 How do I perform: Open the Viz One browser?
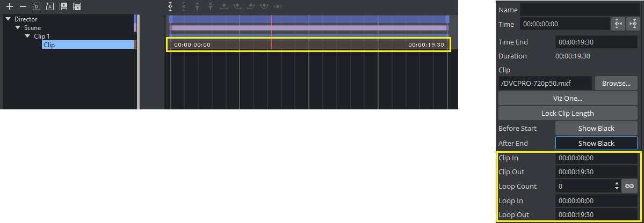point(567,99)
